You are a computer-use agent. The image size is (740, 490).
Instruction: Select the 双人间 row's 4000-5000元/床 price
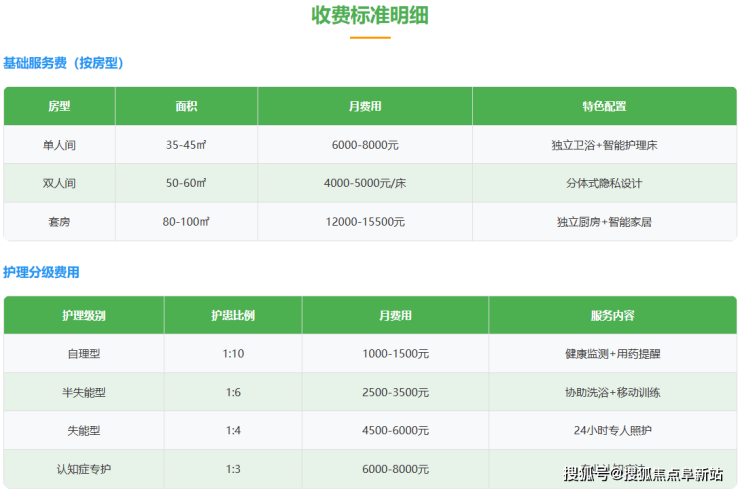[x=365, y=184]
